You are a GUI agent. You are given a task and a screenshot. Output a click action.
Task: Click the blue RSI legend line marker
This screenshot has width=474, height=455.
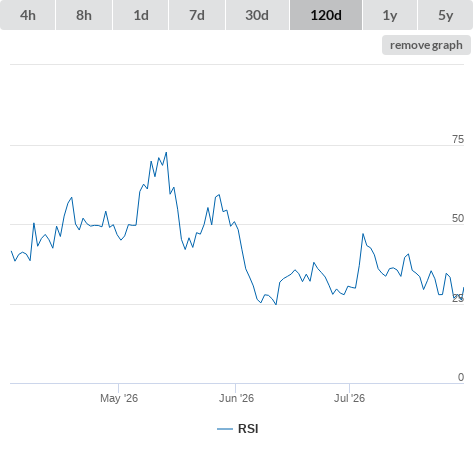225,429
